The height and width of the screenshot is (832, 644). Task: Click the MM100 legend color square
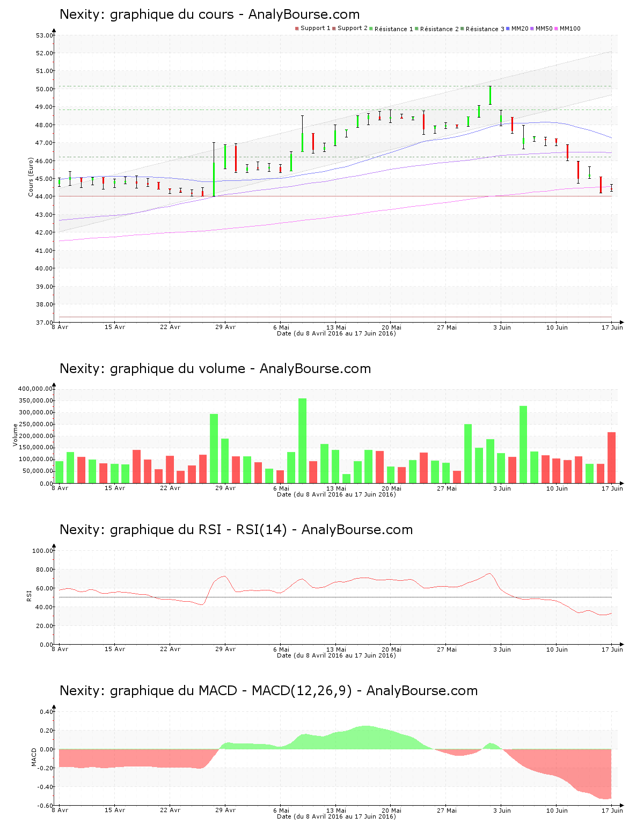pos(556,28)
